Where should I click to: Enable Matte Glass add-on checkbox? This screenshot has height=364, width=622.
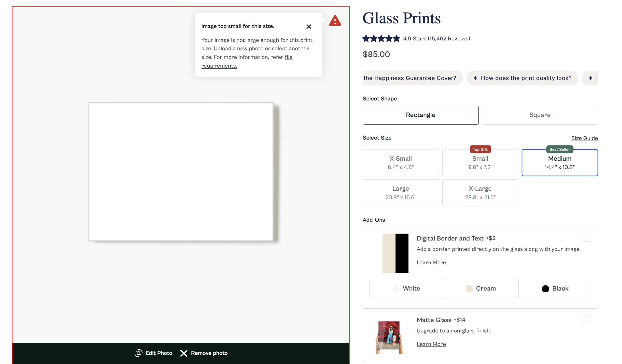point(587,319)
